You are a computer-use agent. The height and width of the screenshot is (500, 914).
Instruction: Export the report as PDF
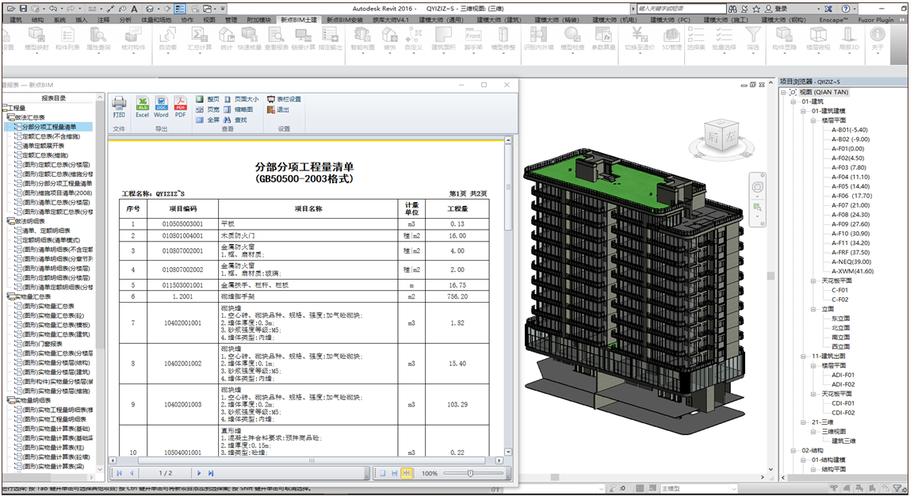click(180, 107)
